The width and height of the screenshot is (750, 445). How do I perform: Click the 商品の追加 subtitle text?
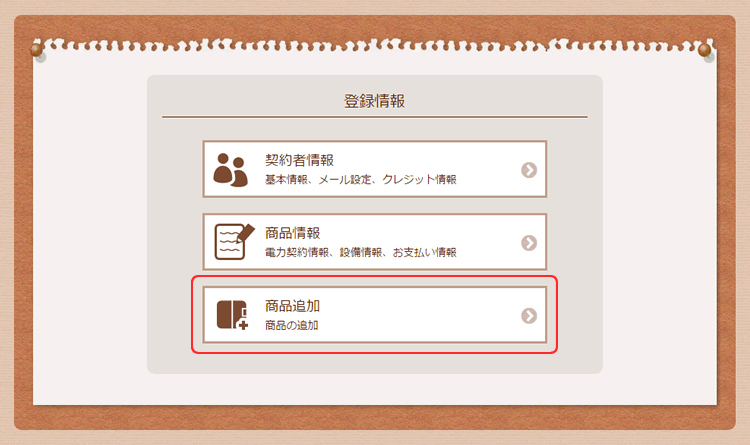tap(292, 325)
